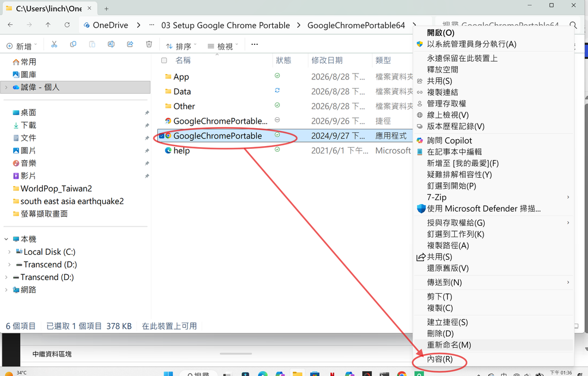The width and height of the screenshot is (588, 376).
Task: Click the Delete trash can icon
Action: pos(149,44)
